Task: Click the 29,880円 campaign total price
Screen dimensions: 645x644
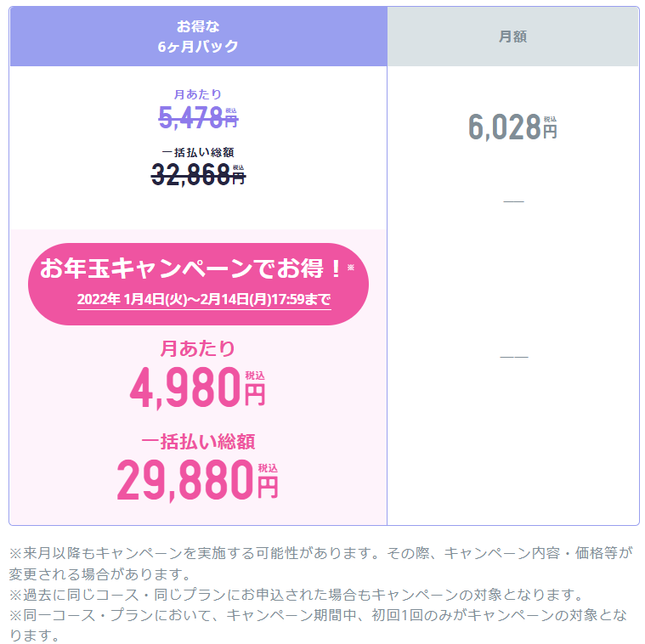Action: [x=197, y=480]
